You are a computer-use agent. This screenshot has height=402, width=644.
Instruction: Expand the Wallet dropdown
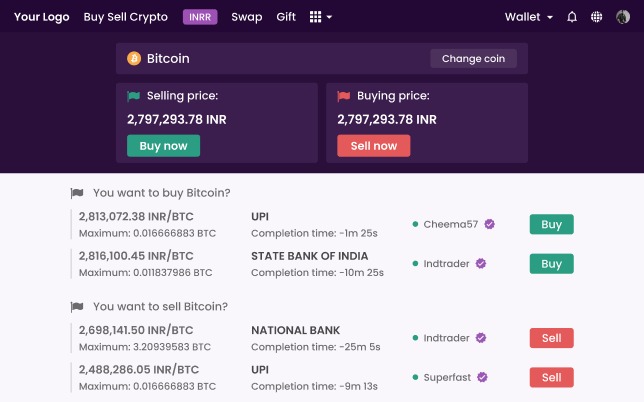529,17
